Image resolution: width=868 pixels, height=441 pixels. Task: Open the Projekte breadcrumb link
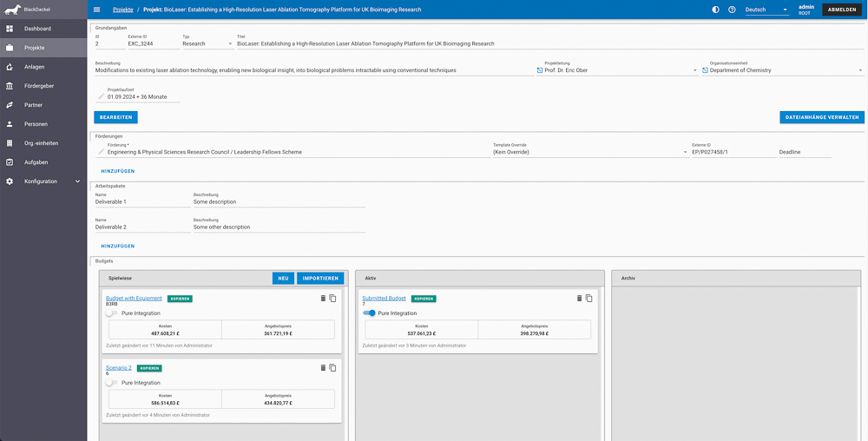click(123, 10)
